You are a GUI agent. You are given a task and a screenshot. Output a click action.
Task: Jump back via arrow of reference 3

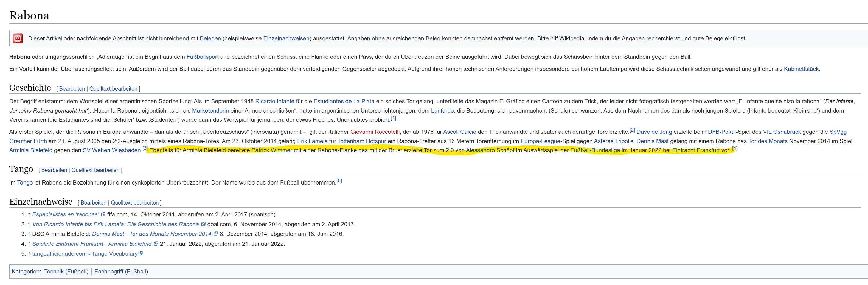pyautogui.click(x=29, y=234)
